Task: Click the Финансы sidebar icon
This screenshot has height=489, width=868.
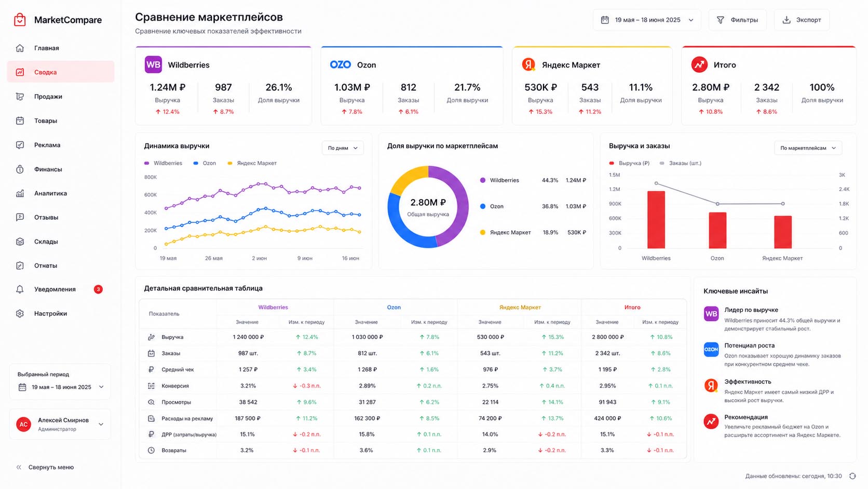Action: tap(20, 169)
